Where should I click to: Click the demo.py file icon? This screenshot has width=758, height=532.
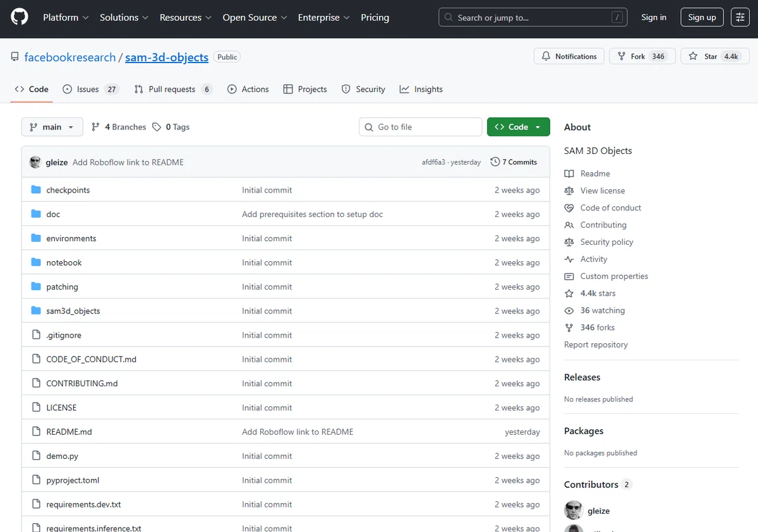(x=36, y=456)
